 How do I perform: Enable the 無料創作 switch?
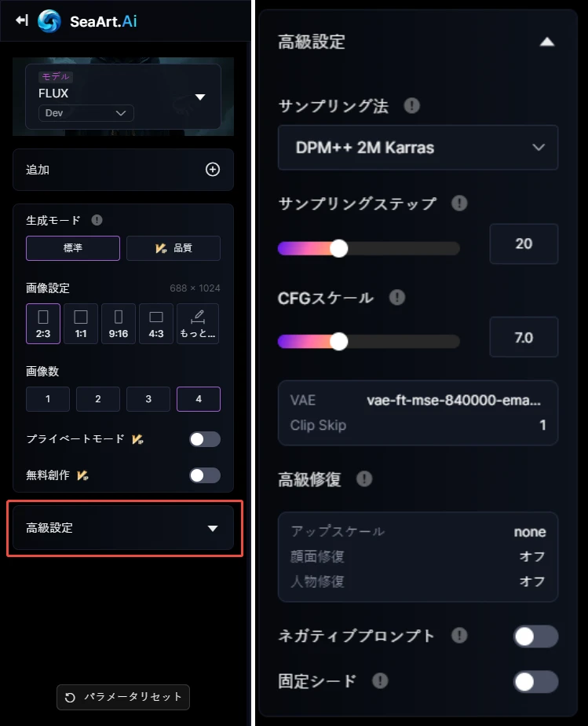(x=205, y=475)
